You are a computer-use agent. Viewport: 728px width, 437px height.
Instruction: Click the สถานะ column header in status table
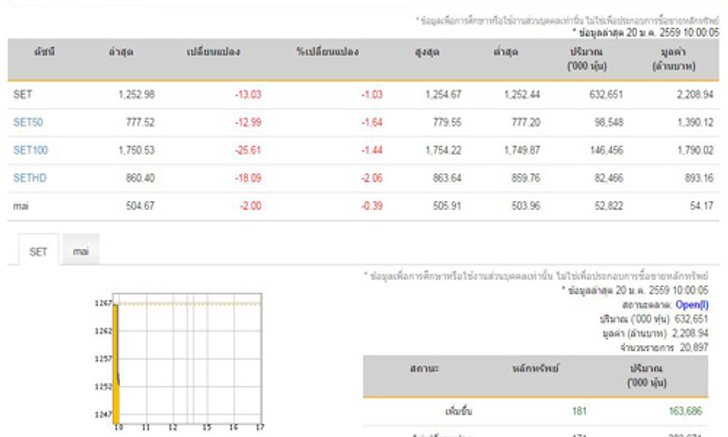pyautogui.click(x=424, y=368)
